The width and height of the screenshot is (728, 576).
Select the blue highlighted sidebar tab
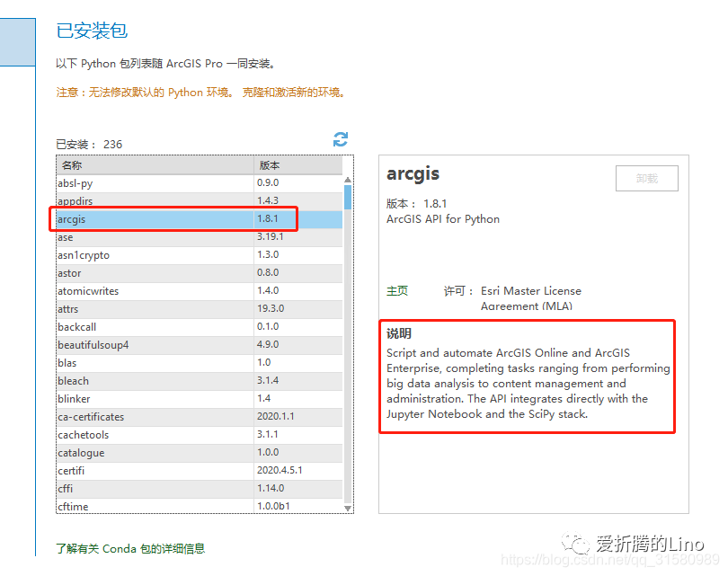coord(18,42)
